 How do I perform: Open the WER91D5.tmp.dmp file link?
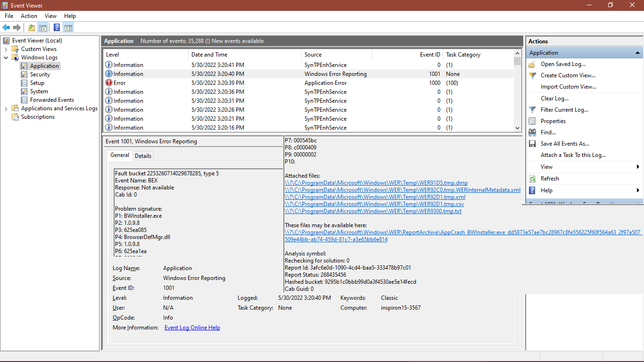click(376, 183)
